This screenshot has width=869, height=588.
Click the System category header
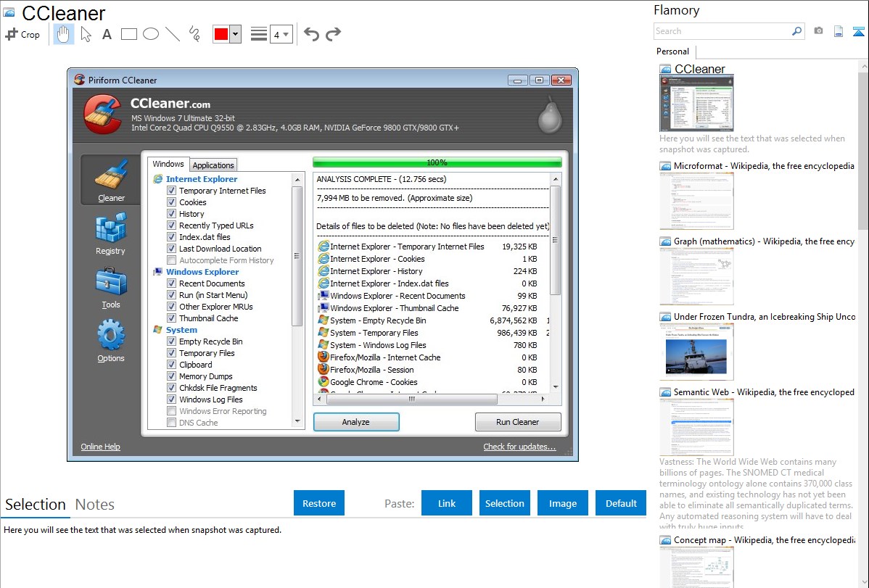point(181,330)
